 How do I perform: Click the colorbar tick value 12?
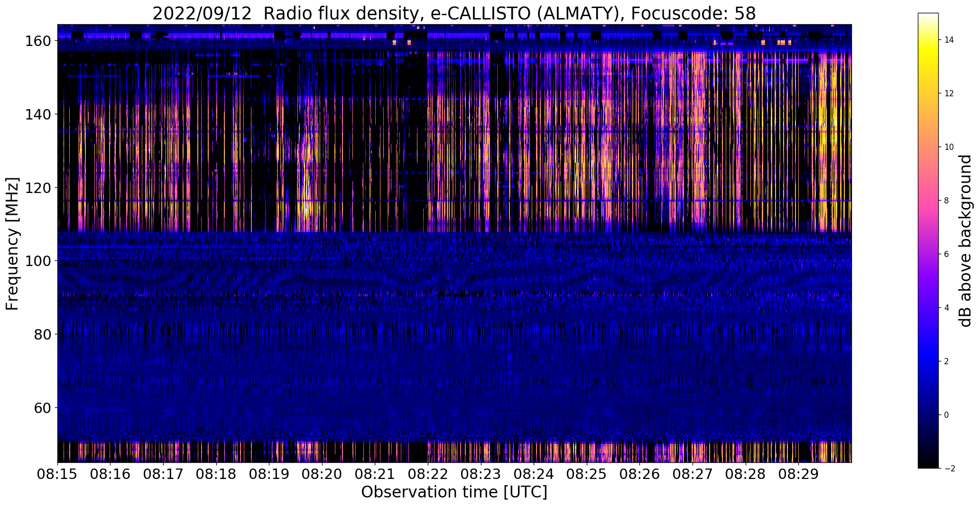click(x=949, y=93)
